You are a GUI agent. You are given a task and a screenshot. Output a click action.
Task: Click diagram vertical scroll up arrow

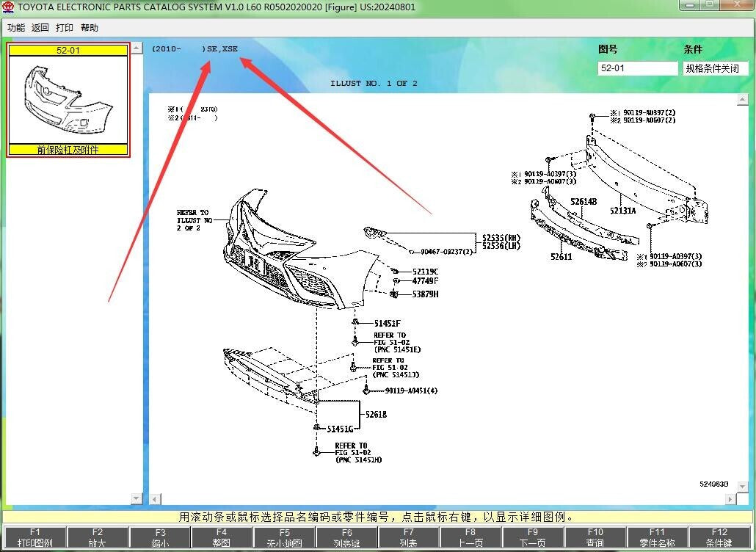[743, 100]
